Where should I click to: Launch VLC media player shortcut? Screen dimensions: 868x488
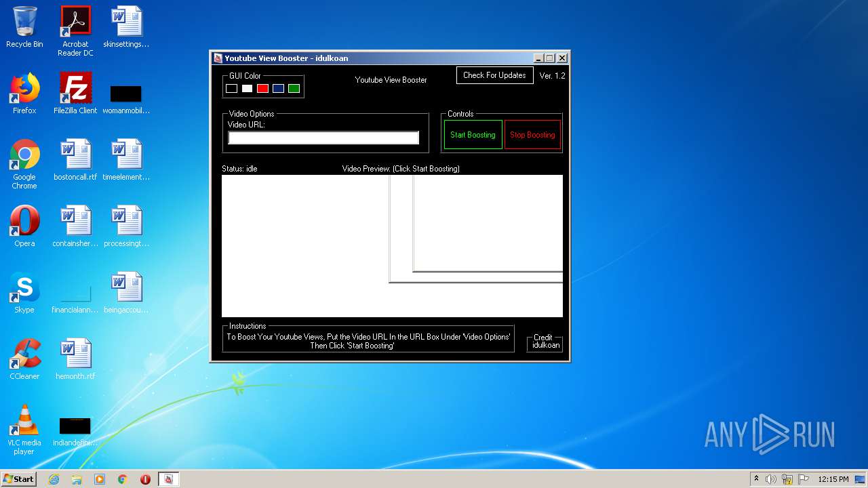pyautogui.click(x=24, y=430)
